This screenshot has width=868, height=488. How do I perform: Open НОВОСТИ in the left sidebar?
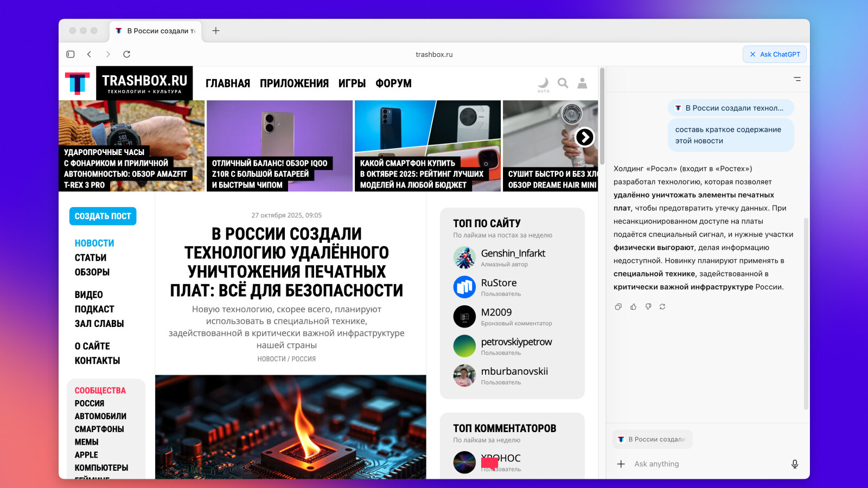point(94,243)
